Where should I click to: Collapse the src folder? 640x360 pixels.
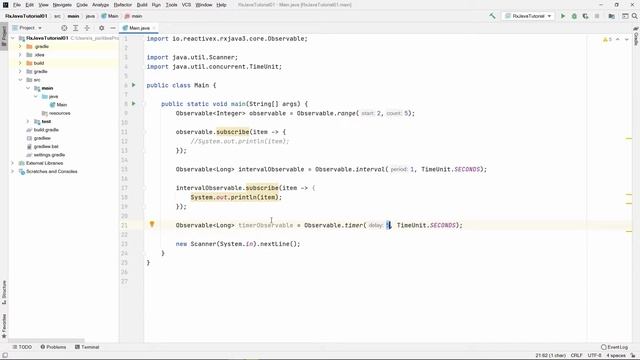[x=20, y=80]
